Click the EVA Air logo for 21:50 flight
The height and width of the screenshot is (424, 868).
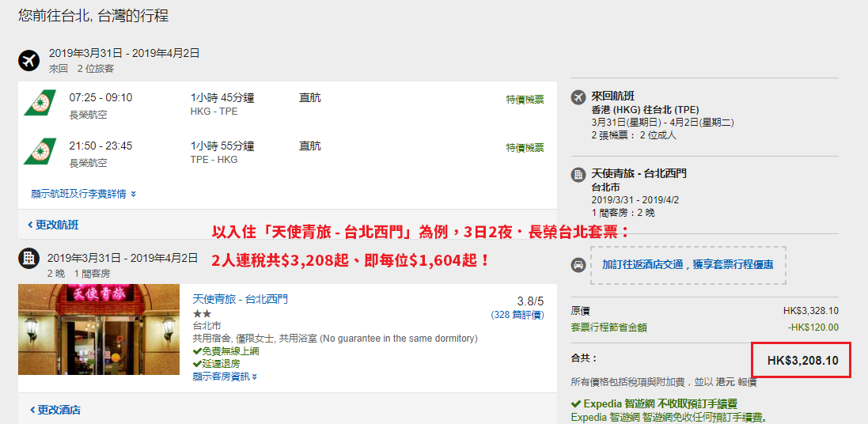[40, 151]
